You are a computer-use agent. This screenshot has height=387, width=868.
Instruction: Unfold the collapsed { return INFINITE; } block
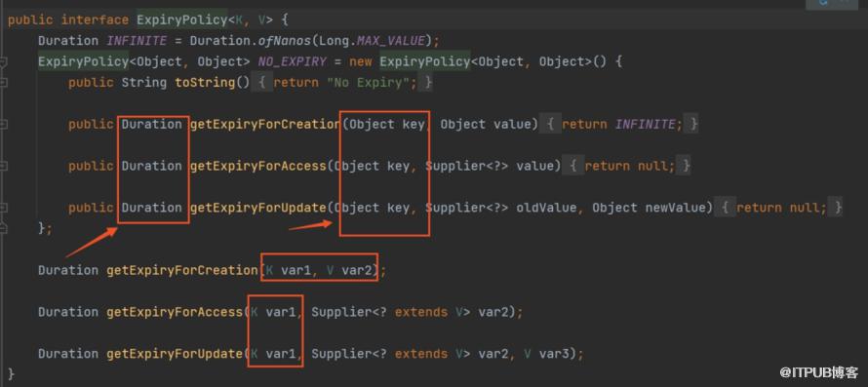pyautogui.click(x=622, y=124)
